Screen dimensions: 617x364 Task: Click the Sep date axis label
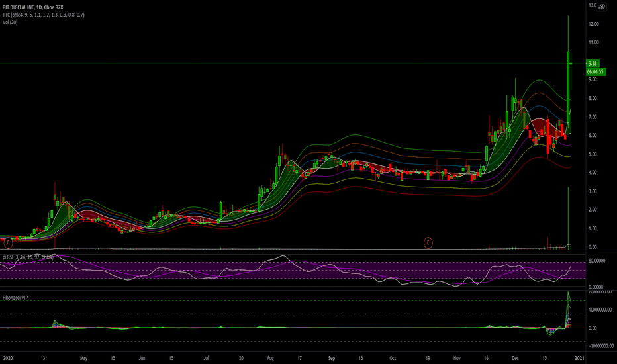tap(332, 359)
